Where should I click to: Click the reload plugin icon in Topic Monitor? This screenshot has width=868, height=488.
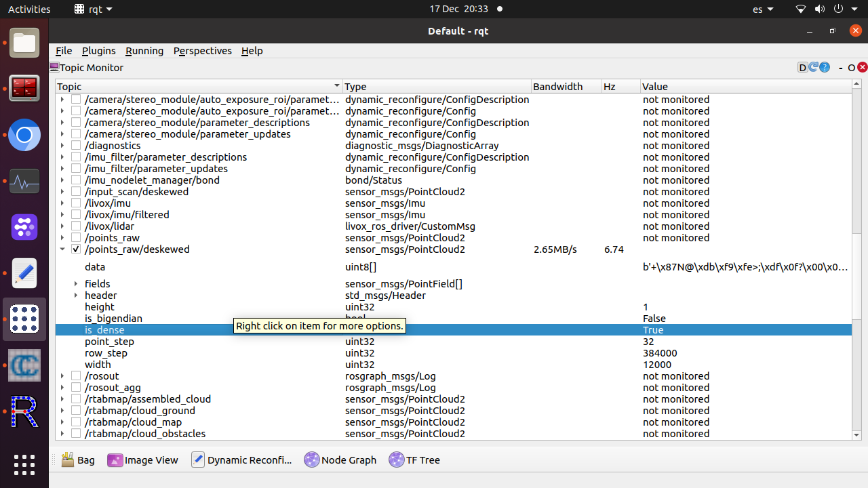[x=813, y=67]
